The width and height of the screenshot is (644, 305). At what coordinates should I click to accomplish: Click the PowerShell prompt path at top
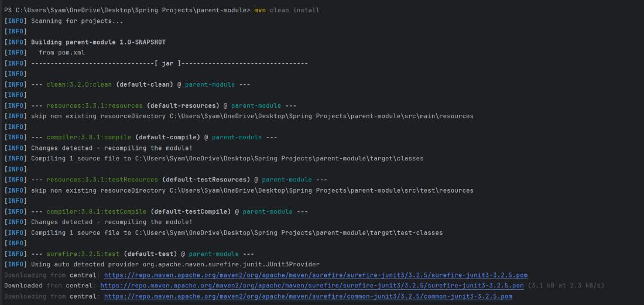(127, 11)
